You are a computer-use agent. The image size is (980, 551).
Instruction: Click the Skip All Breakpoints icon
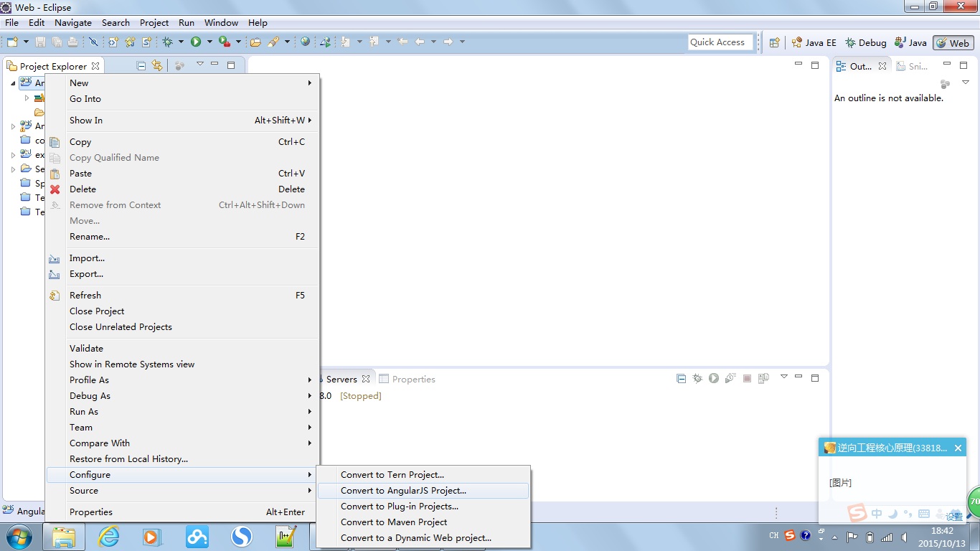coord(93,42)
